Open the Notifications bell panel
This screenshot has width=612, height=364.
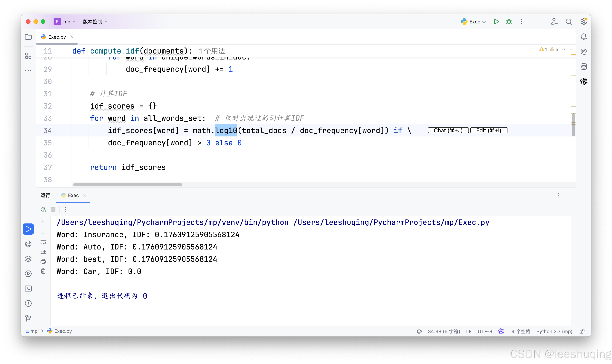tap(584, 37)
